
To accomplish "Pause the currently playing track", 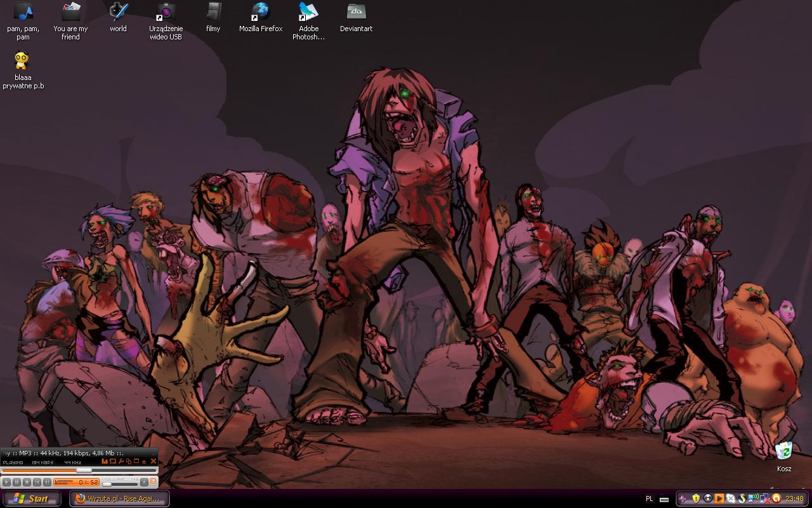I will pos(16,482).
